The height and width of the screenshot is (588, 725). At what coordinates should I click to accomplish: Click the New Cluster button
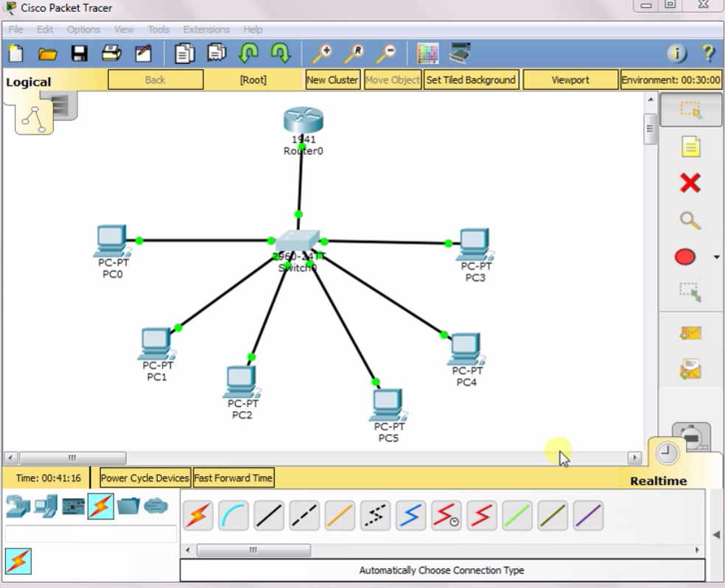(332, 80)
